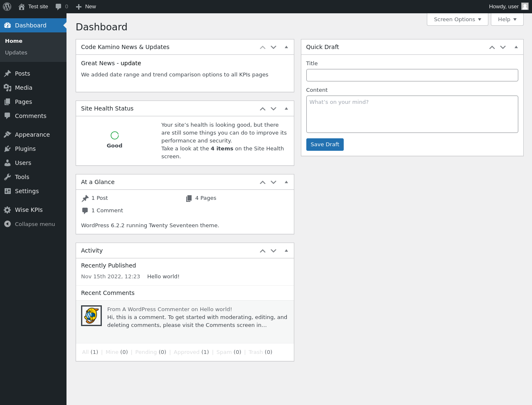Open the Great News - update heading
The height and width of the screenshot is (405, 532).
click(x=111, y=63)
